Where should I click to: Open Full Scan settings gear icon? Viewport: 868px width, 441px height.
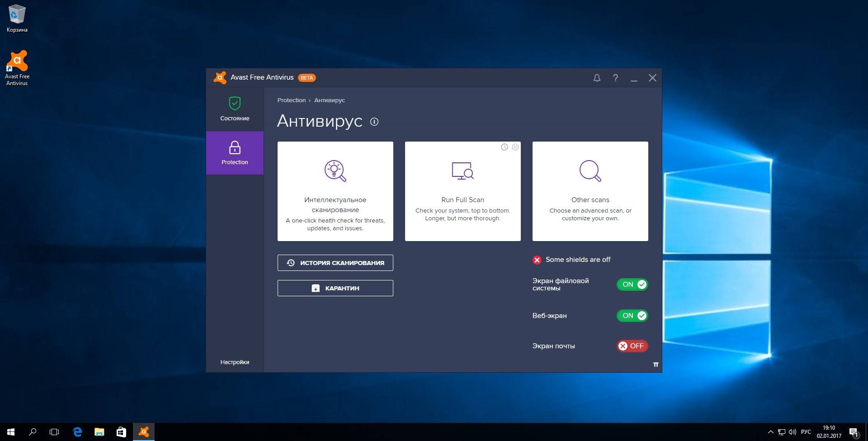[515, 147]
